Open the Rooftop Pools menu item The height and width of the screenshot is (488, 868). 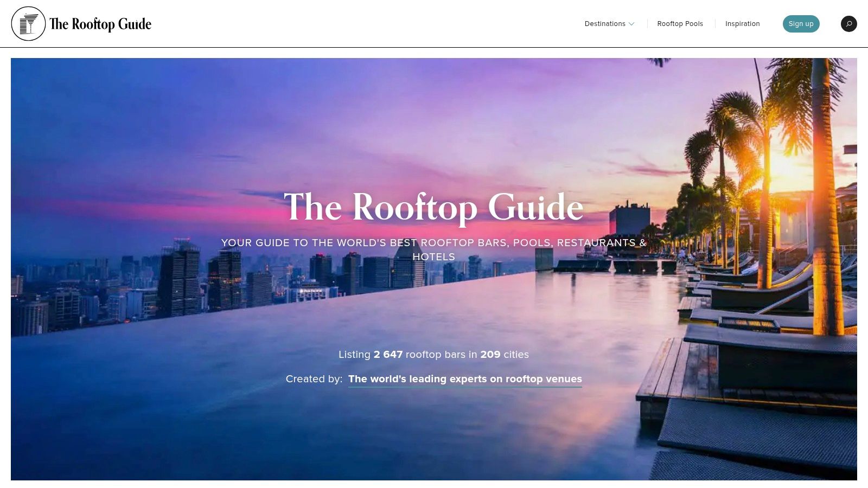pos(680,24)
